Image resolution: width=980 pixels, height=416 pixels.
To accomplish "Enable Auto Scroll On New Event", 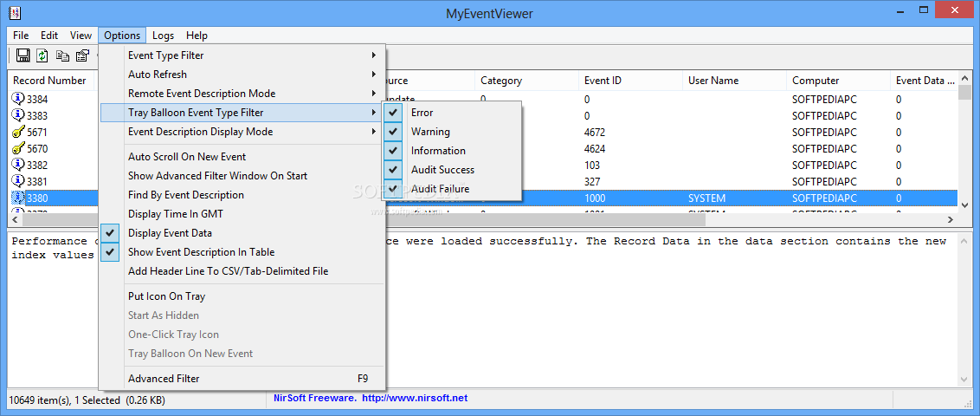I will coord(242,157).
